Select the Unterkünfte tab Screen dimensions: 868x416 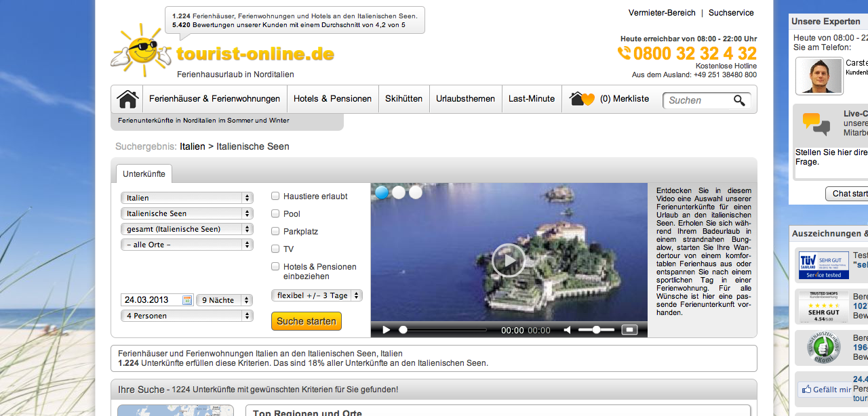click(x=144, y=174)
